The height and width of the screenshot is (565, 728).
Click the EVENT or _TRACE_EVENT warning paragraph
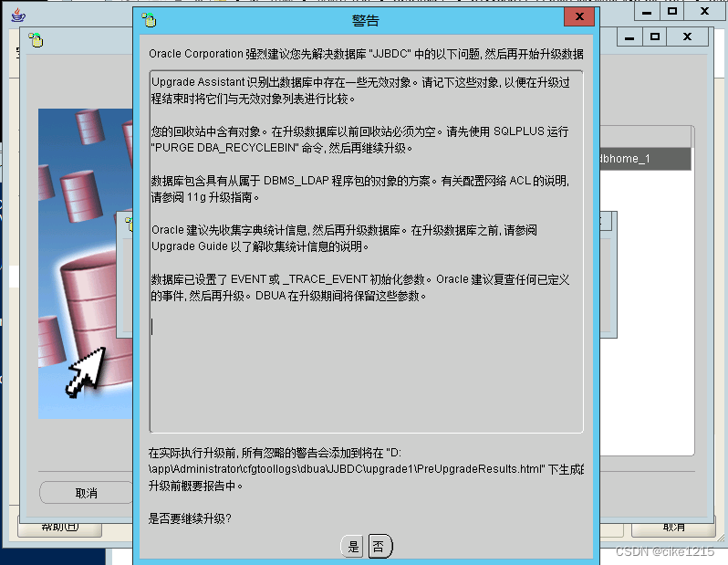click(360, 288)
